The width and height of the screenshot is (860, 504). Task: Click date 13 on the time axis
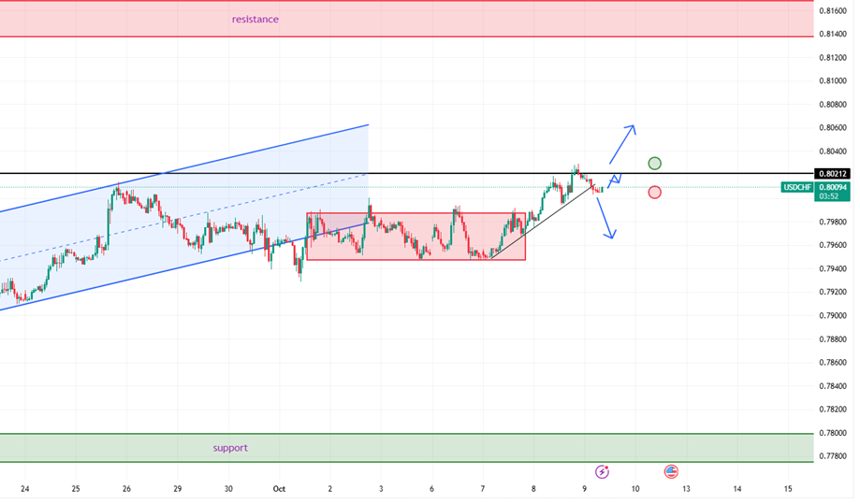(x=686, y=488)
